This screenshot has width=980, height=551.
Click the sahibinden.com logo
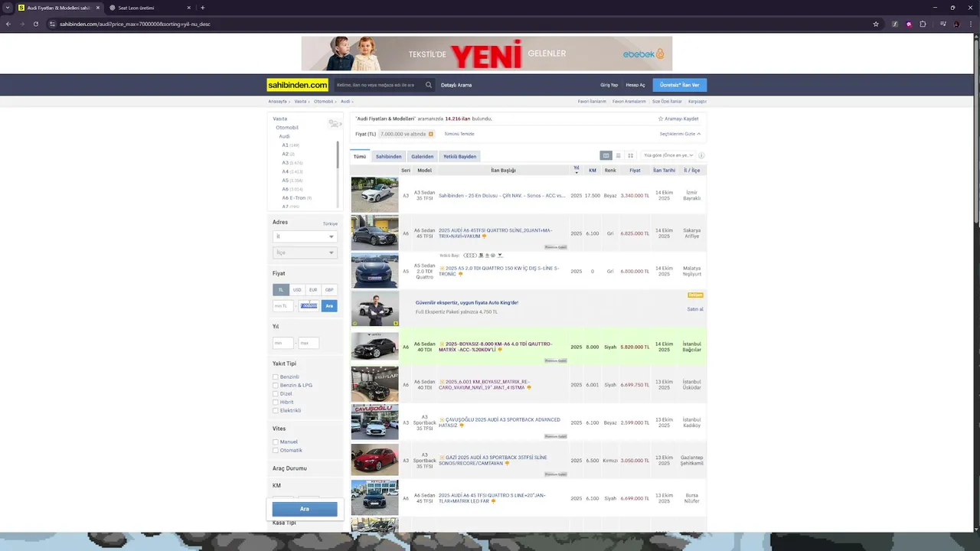pos(298,85)
